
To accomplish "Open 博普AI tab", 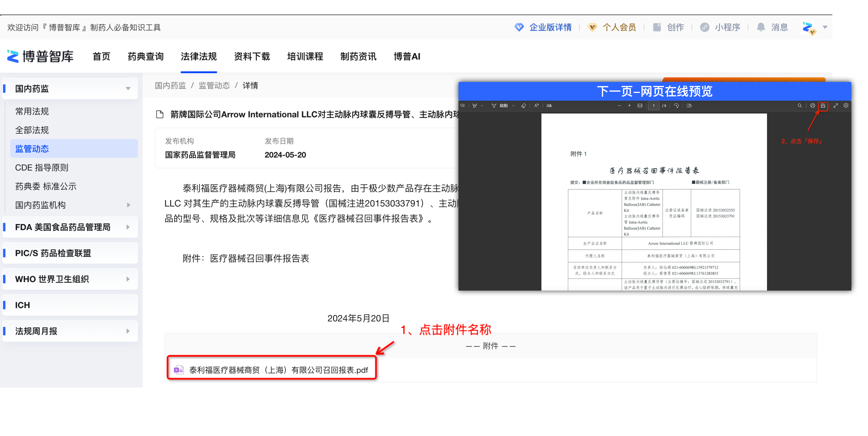I will (407, 56).
